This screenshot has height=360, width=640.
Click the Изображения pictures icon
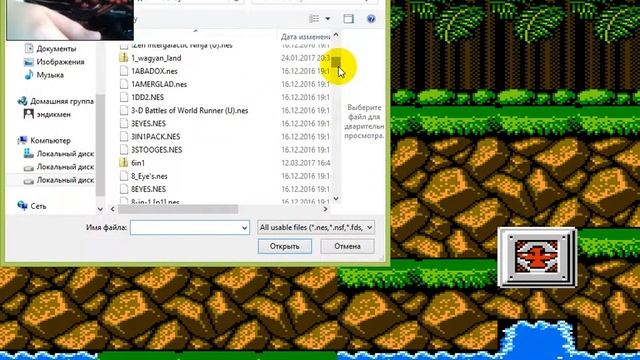pyautogui.click(x=29, y=62)
